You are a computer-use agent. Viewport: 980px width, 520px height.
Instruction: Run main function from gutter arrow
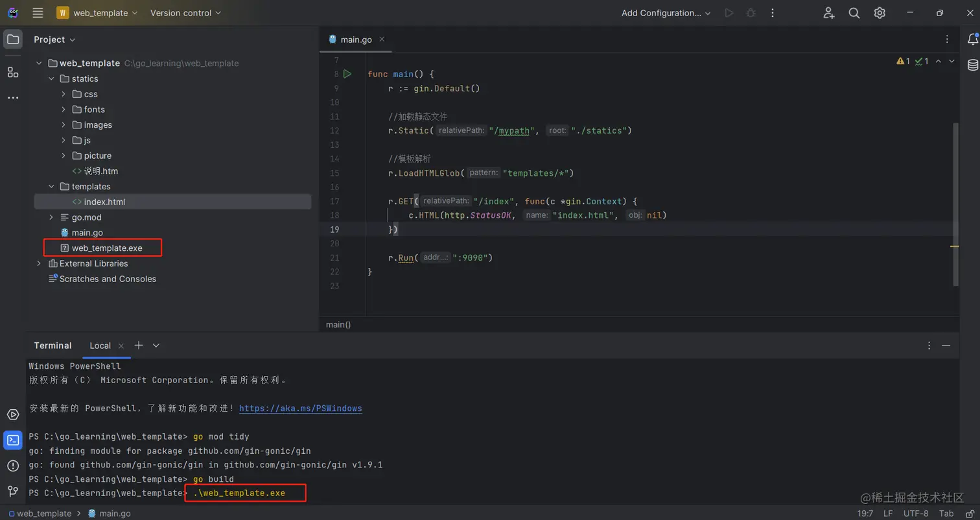point(347,74)
